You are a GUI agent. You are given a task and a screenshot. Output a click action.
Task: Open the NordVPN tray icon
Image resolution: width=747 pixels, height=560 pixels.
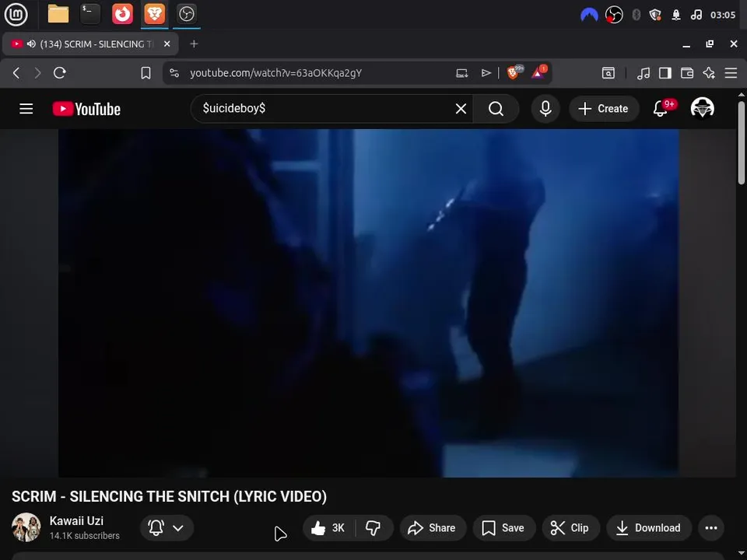[x=589, y=16]
